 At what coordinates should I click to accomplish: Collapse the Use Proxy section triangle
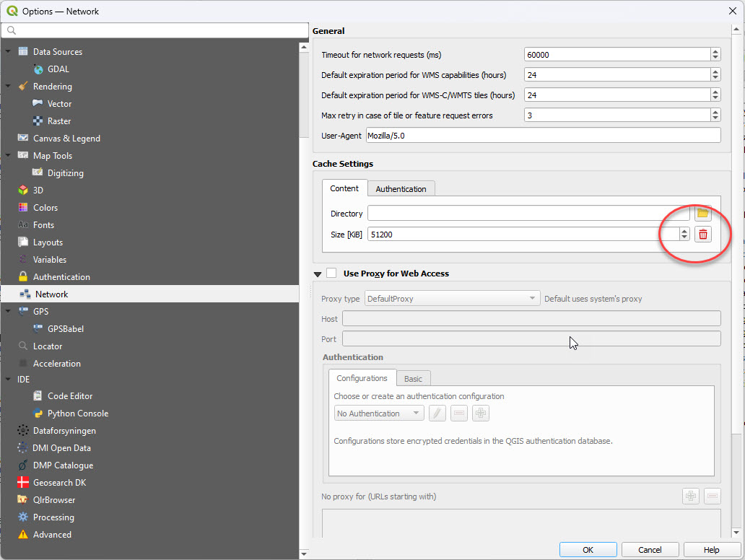(318, 274)
